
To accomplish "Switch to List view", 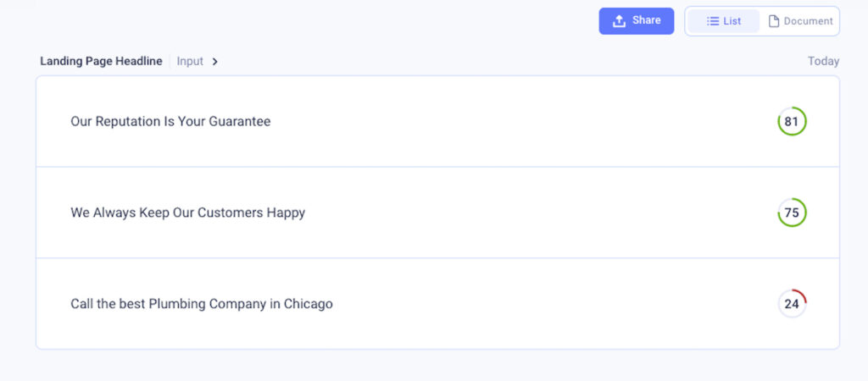I will point(724,21).
